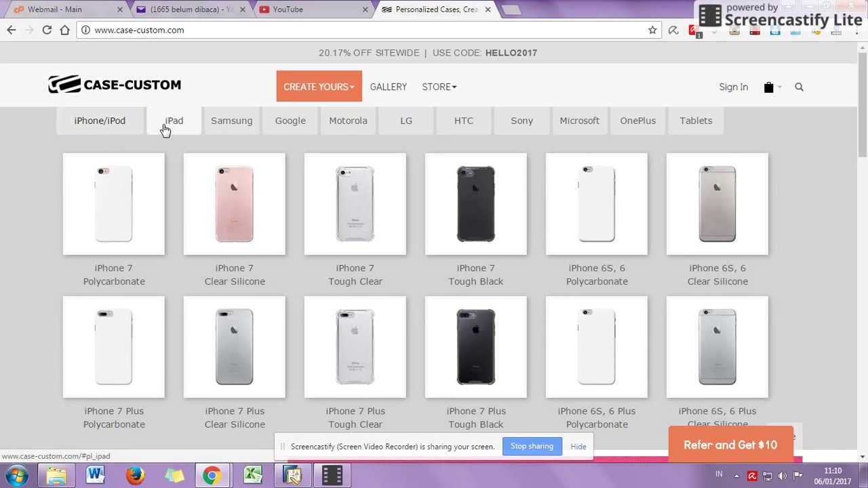
Task: Select the Motorola category tab
Action: click(348, 121)
